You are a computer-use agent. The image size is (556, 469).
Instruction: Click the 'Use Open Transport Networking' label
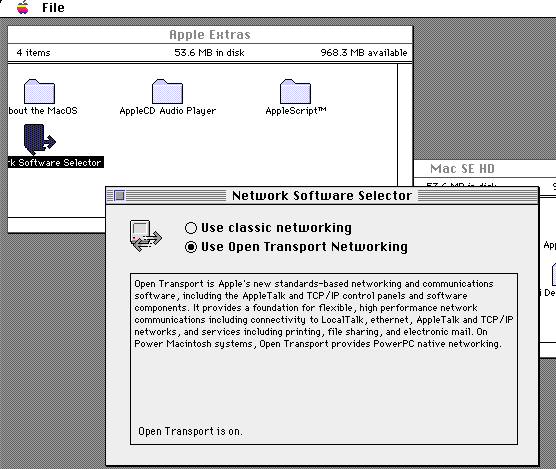304,247
